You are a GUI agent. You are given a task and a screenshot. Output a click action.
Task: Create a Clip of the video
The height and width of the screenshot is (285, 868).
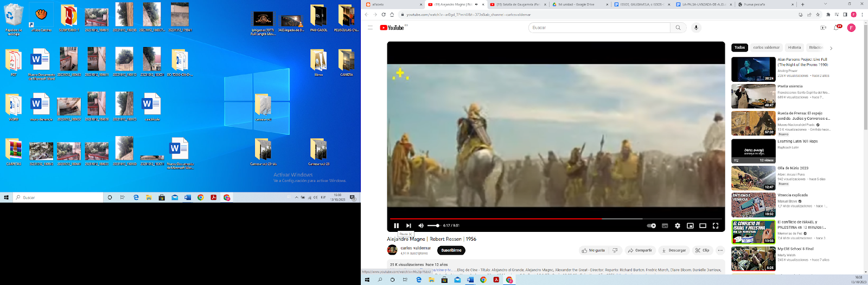[702, 250]
